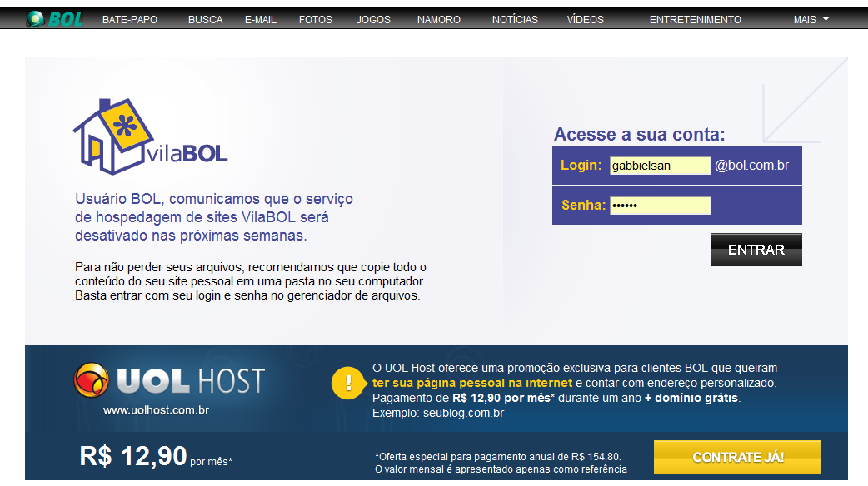This screenshot has width=868, height=486.
Task: Click the 'Usuário BOL, comunicamos' notice heading
Action: (214, 216)
